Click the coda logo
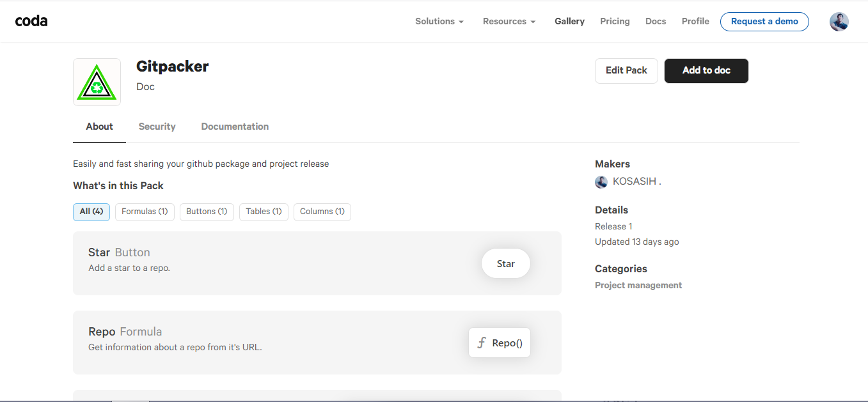 coord(31,21)
